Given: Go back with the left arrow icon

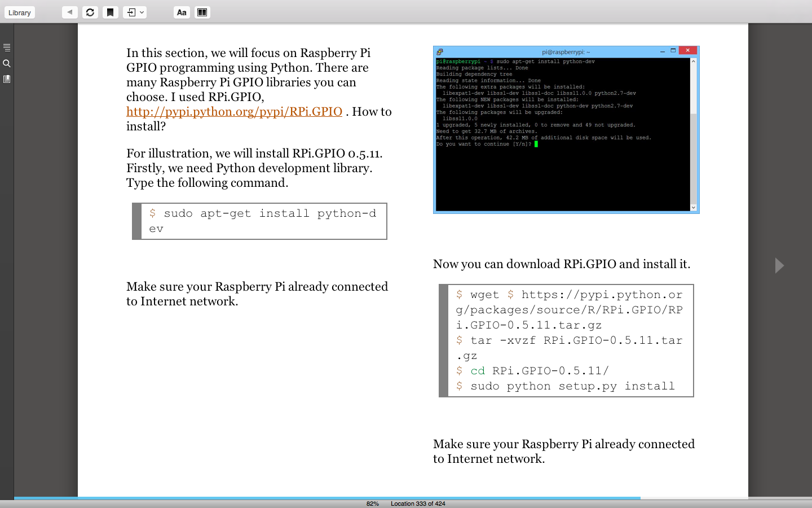Looking at the screenshot, I should pos(70,12).
